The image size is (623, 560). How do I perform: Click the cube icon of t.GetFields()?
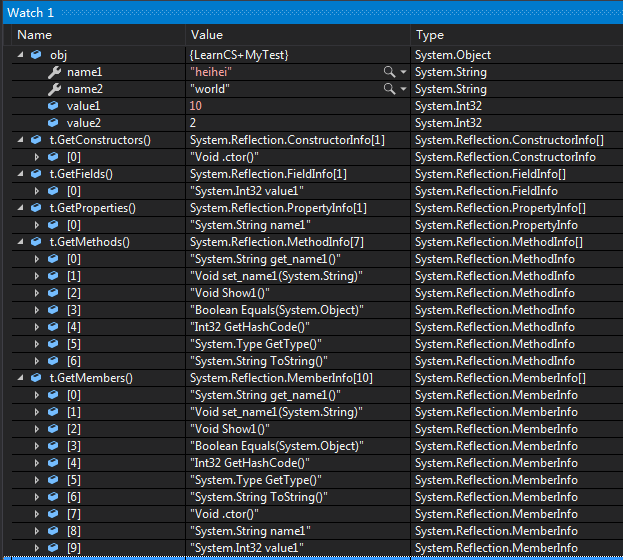36,173
